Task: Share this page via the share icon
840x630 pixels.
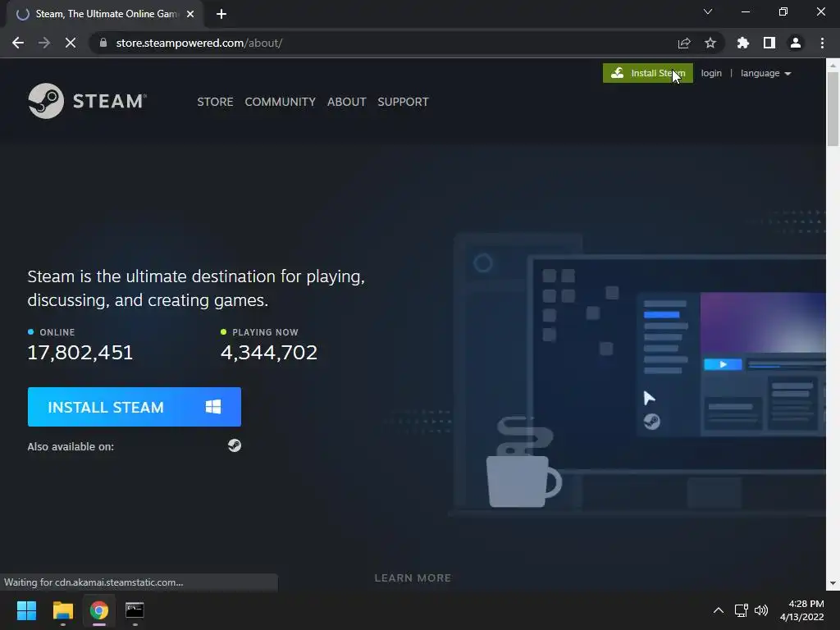Action: click(684, 43)
